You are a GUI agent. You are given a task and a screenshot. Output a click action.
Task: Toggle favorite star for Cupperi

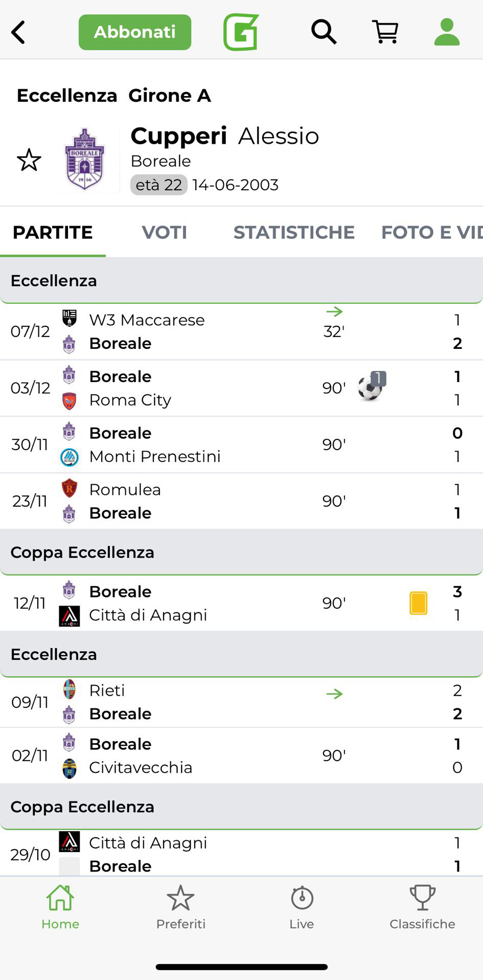(x=29, y=160)
